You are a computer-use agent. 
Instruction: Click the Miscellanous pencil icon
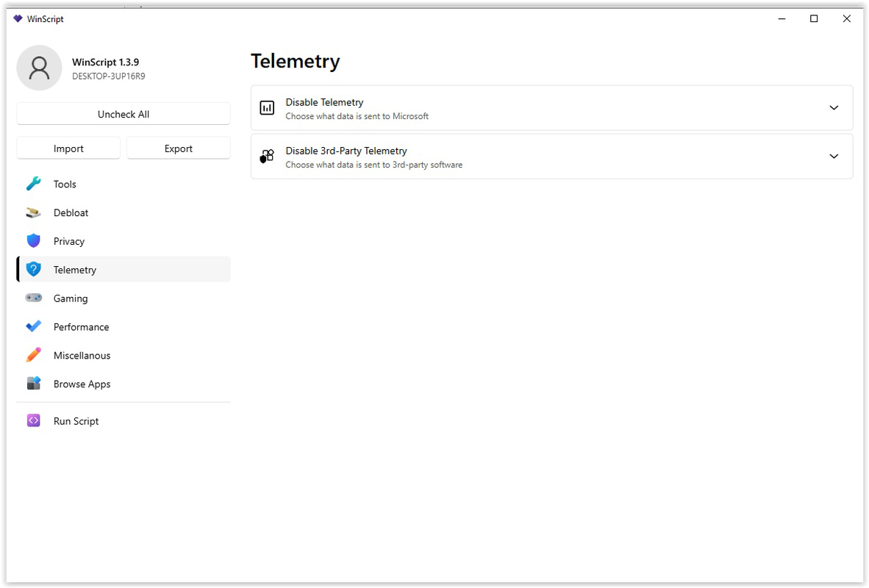tap(33, 355)
